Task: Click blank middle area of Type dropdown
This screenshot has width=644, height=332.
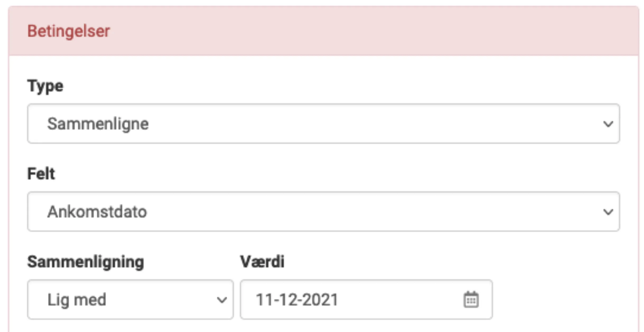Action: [343, 124]
